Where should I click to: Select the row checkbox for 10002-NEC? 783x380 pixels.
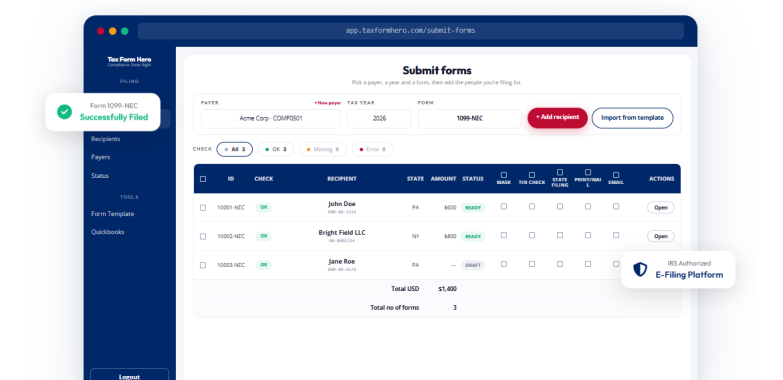tap(203, 236)
